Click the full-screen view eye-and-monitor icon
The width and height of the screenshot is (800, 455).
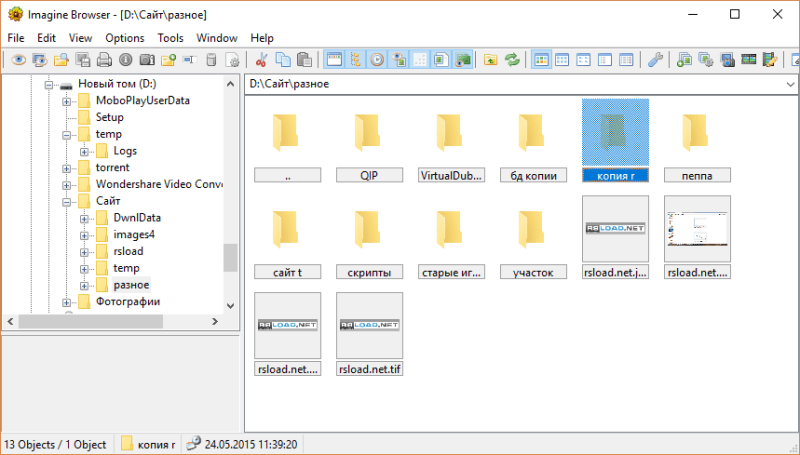pos(40,60)
